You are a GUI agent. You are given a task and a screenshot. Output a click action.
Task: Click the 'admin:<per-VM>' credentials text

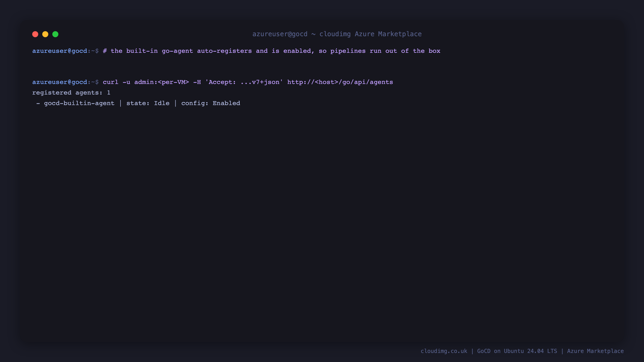162,82
